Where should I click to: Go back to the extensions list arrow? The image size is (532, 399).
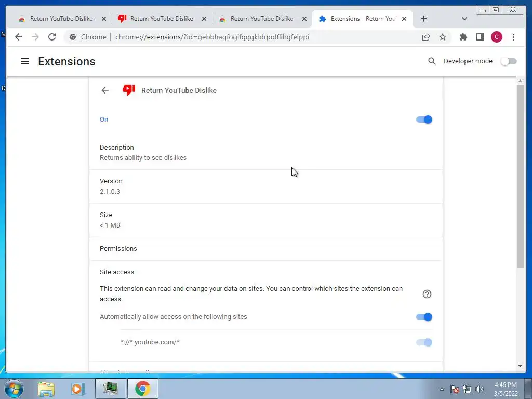(105, 90)
